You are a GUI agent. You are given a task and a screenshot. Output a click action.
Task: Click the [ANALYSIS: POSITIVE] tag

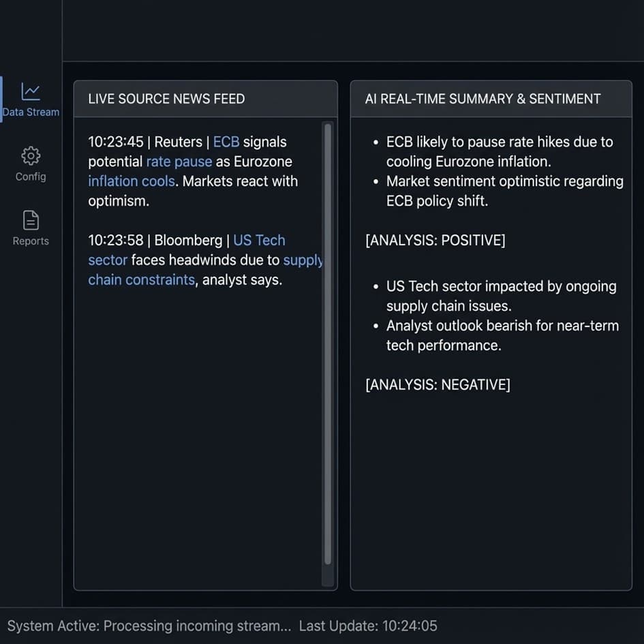[435, 241]
